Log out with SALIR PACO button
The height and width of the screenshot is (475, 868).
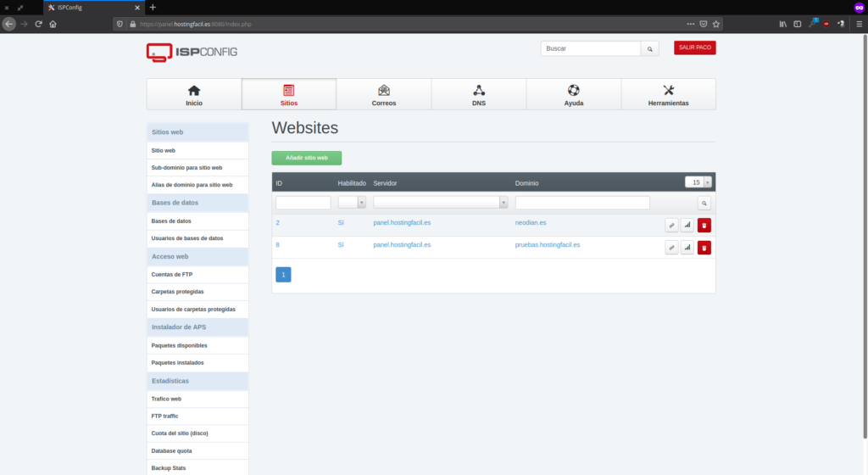pyautogui.click(x=694, y=47)
